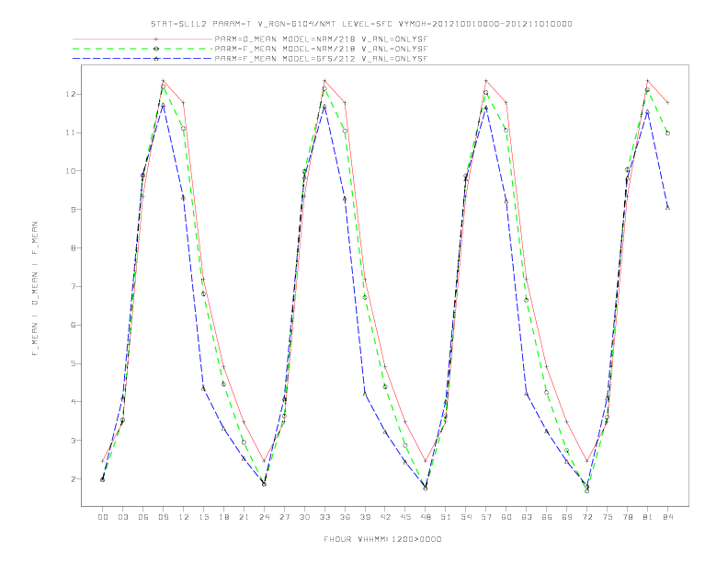The image size is (728, 563).
Task: Click x-axis tick label 78
Action: point(628,517)
